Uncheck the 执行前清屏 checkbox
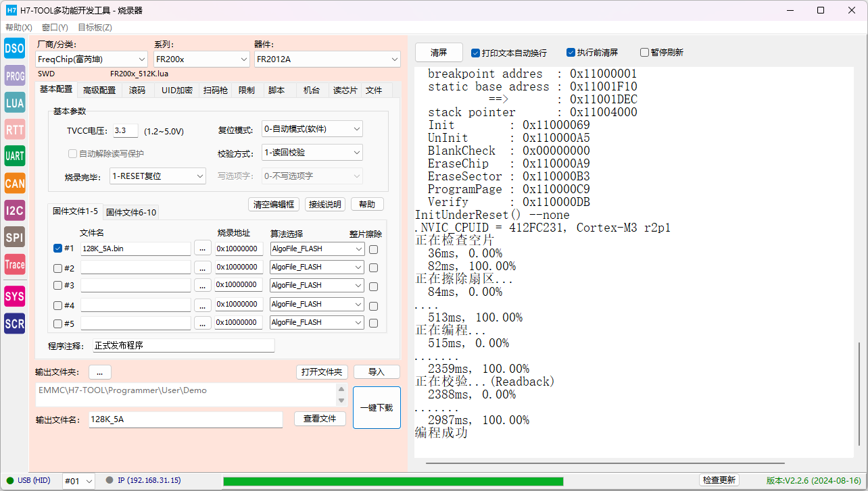The height and width of the screenshot is (491, 868). 571,53
